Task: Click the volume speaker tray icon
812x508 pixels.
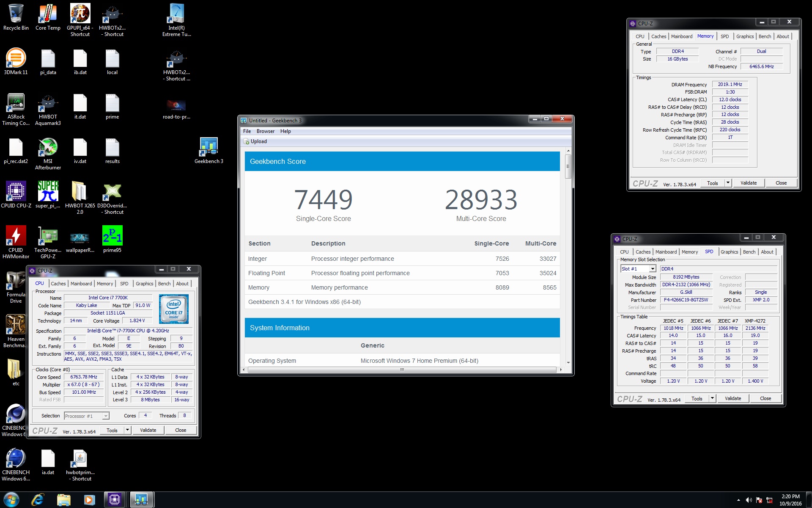Action: click(x=749, y=500)
